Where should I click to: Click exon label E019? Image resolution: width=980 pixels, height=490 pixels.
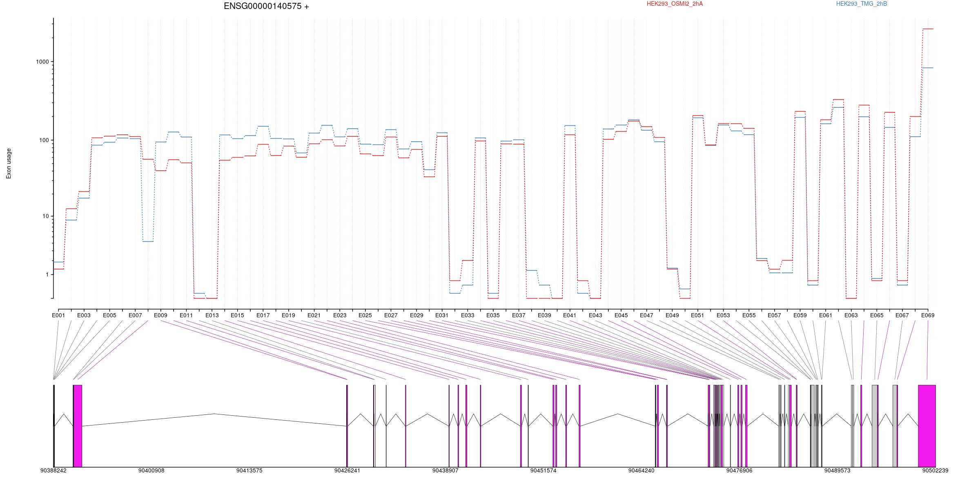[288, 315]
